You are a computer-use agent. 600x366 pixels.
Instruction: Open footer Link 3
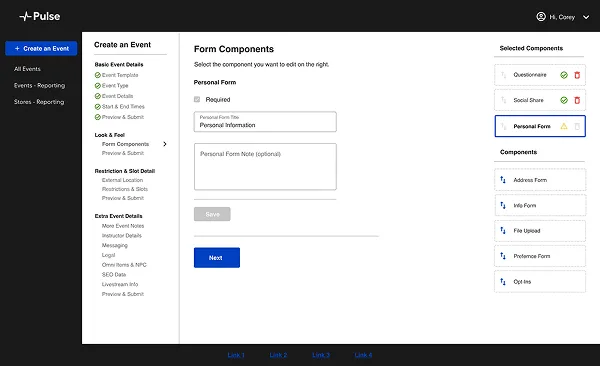321,355
